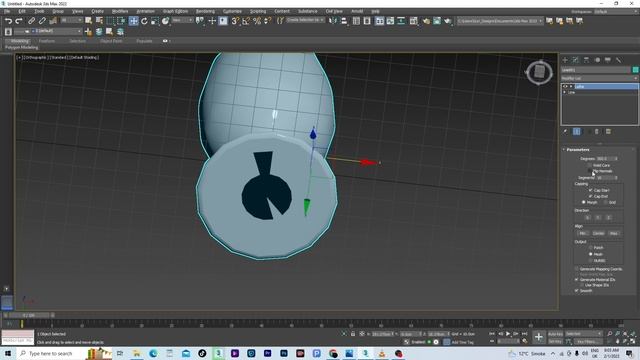Open Select by Name dialog
This screenshot has height=360, width=640.
click(99, 21)
